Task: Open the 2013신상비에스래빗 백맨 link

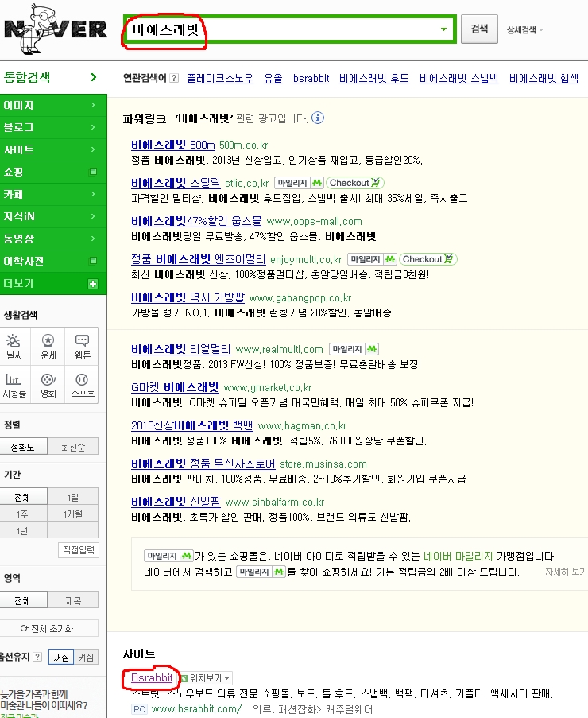Action: click(192, 425)
